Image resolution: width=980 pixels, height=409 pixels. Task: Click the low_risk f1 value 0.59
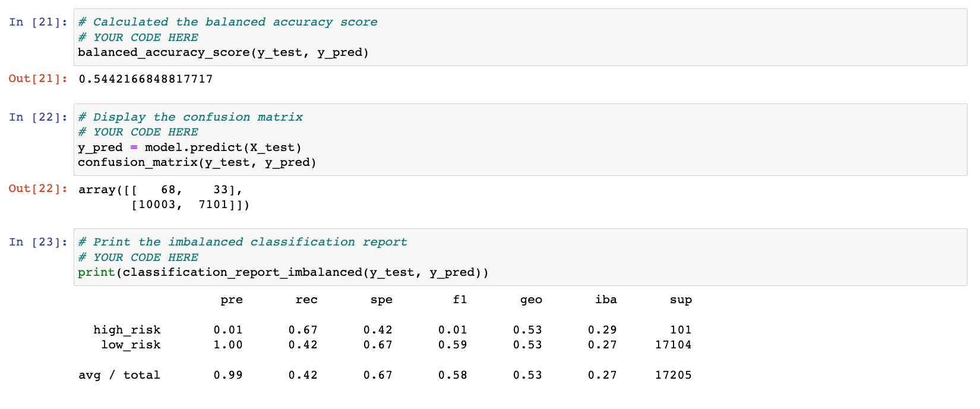(x=453, y=345)
